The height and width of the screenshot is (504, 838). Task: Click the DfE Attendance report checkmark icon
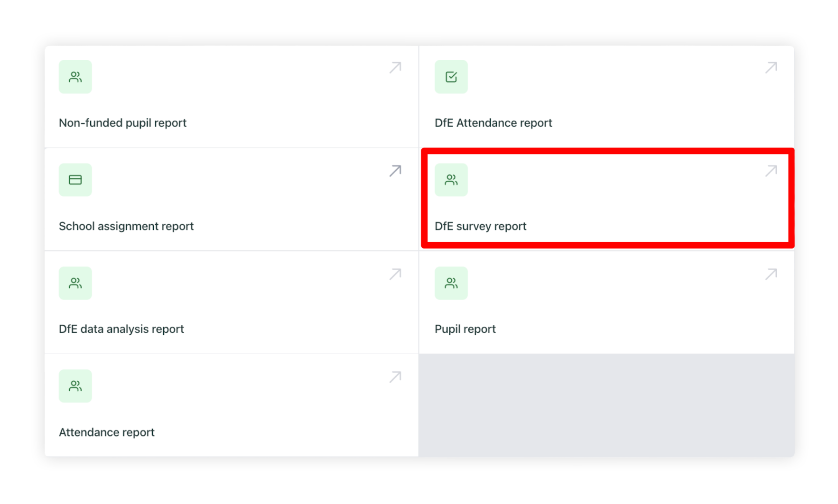click(x=451, y=77)
